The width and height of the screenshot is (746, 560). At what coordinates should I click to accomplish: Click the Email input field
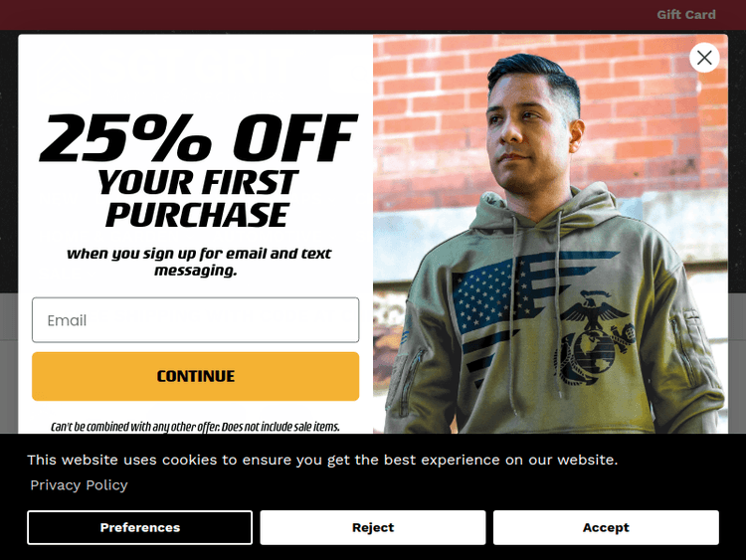(x=195, y=320)
